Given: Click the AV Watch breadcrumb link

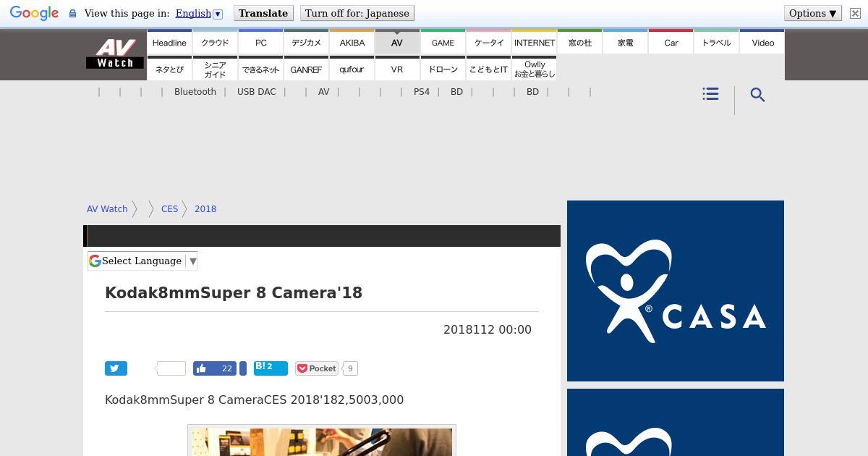Looking at the screenshot, I should (x=107, y=209).
